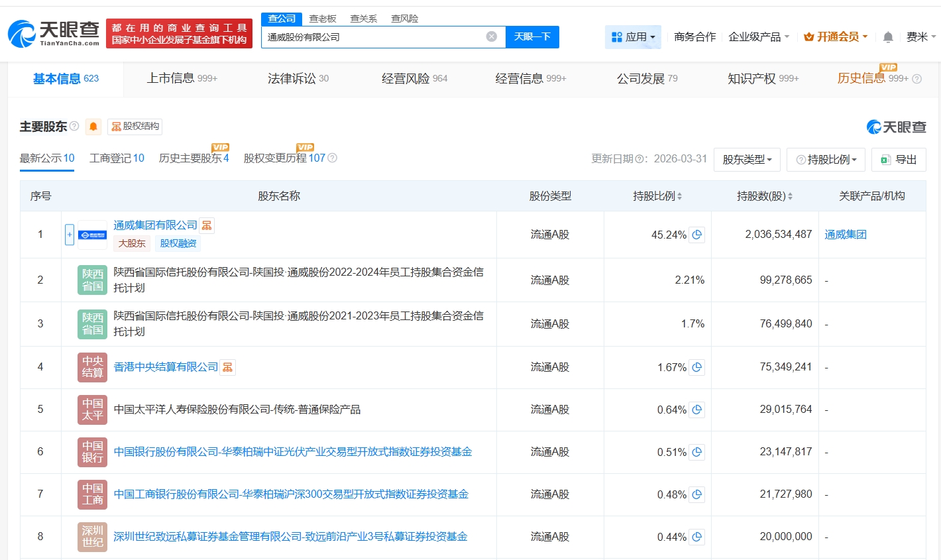Open the 应用 dropdown menu
Screen dimensions: 941x560
633,37
